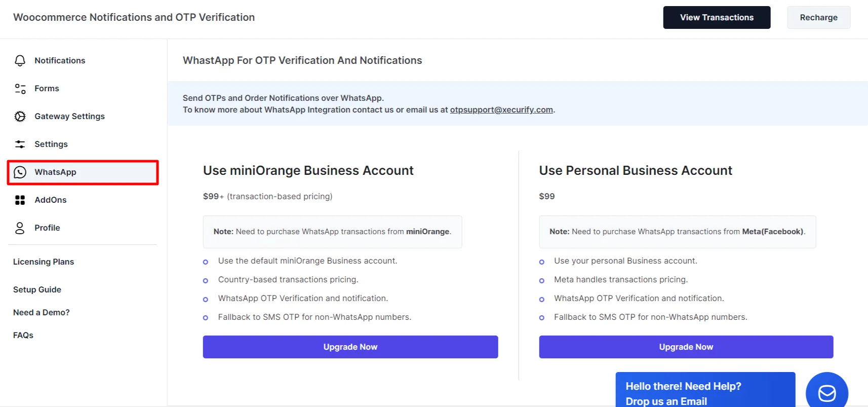Viewport: 868px width, 407px height.
Task: Click the Settings sliders icon
Action: [x=20, y=144]
